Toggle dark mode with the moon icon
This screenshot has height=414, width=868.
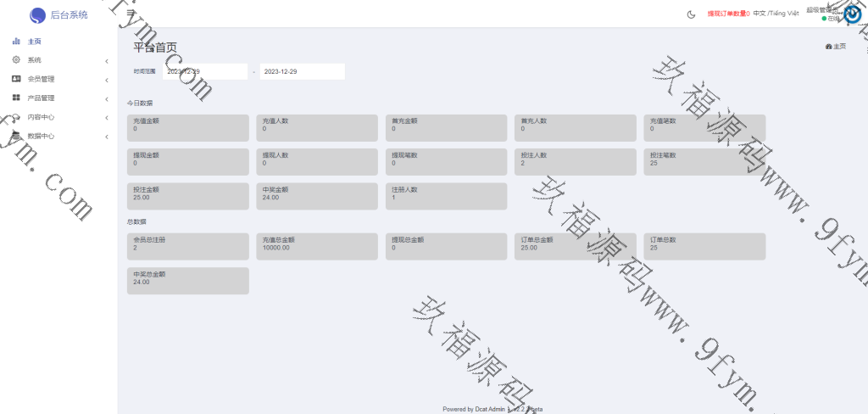coord(691,14)
